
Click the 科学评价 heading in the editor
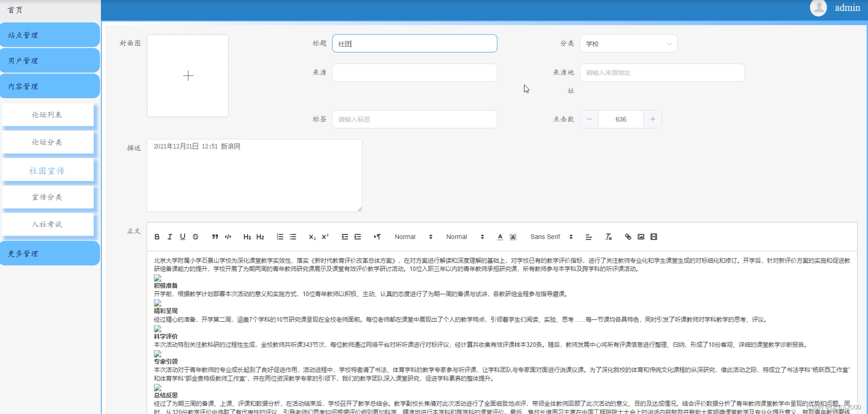click(x=166, y=336)
